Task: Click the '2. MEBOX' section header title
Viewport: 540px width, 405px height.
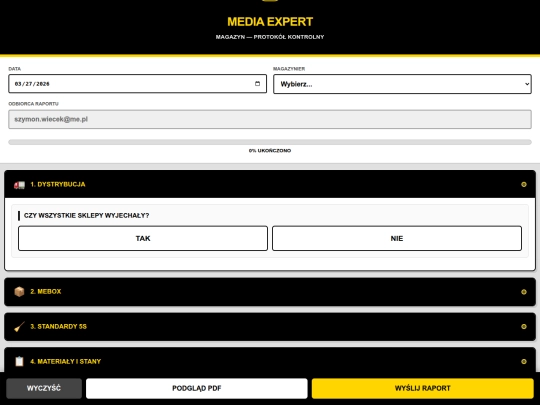Action: tap(46, 292)
